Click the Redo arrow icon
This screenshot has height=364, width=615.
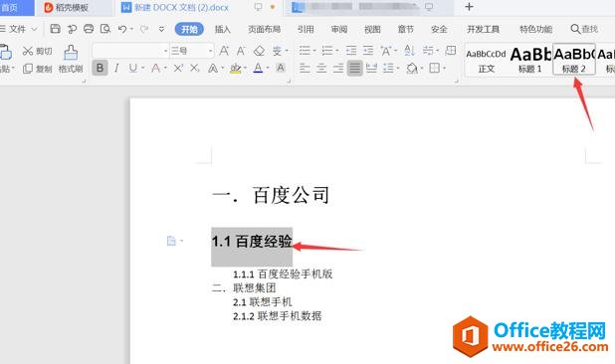[144, 29]
